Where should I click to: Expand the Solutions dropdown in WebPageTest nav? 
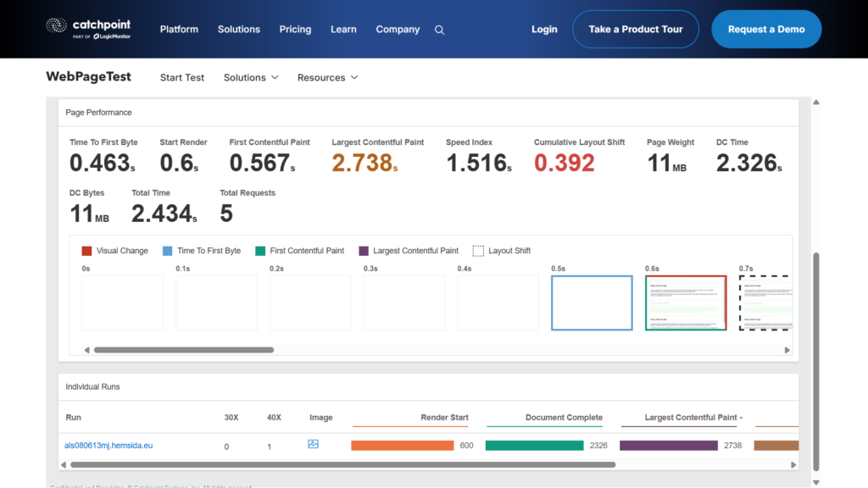click(x=251, y=77)
